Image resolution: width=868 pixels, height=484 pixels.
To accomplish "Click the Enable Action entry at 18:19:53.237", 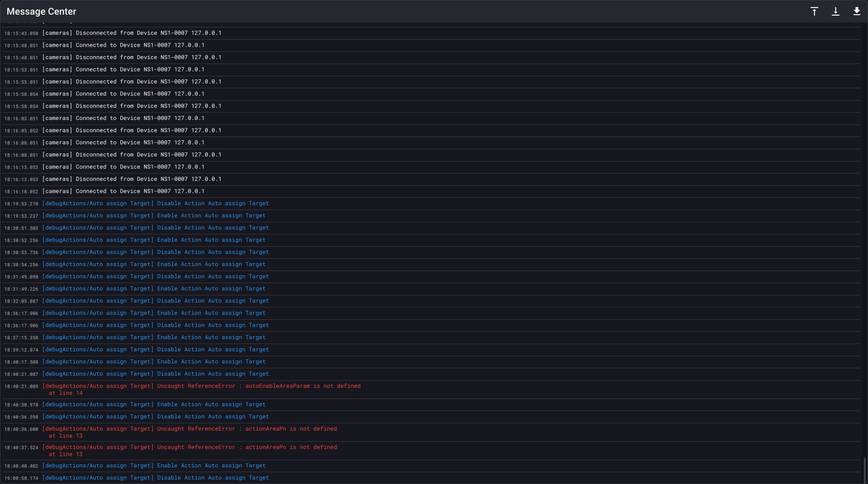I will click(154, 216).
